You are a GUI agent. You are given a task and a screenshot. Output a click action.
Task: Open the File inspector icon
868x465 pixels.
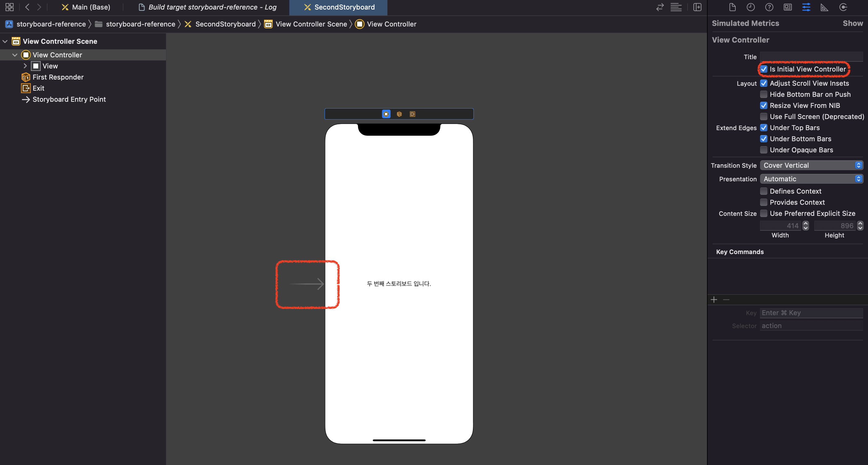coord(732,7)
